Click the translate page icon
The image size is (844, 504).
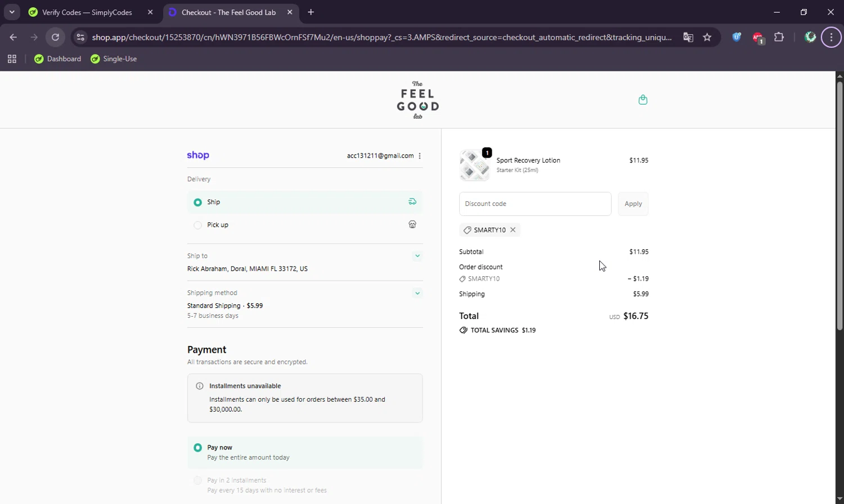[688, 37]
